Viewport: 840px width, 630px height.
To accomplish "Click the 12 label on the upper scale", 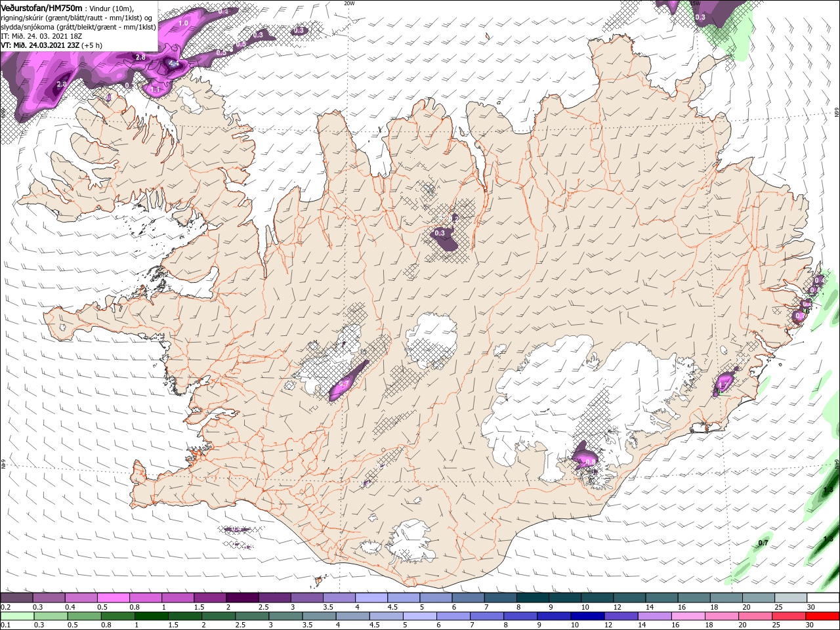I will point(618,607).
